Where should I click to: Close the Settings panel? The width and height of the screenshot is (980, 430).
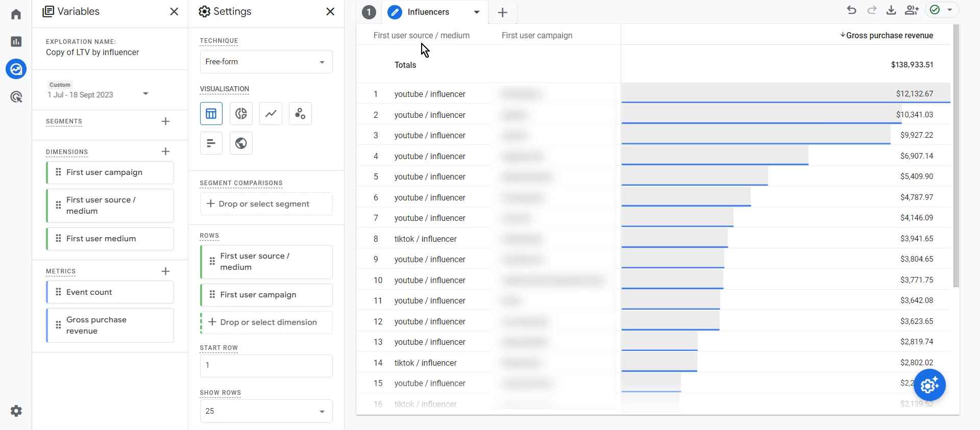(x=330, y=11)
